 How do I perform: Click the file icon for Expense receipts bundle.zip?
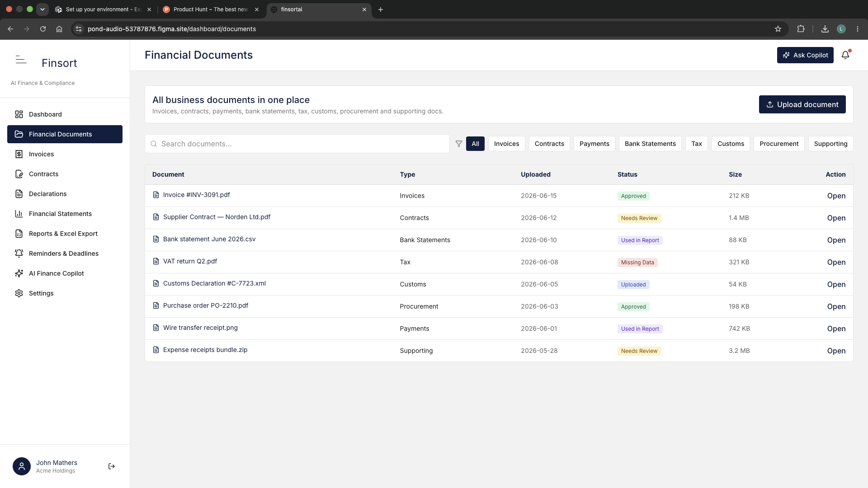point(156,350)
